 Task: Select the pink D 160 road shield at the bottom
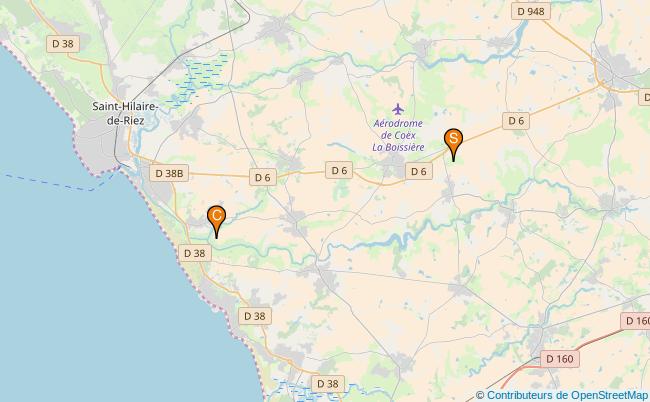[x=560, y=358]
